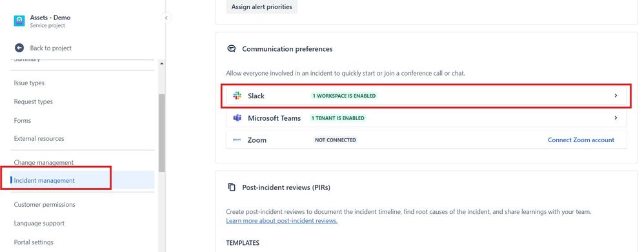The width and height of the screenshot is (644, 252).
Task: Open Customer permissions settings
Action: coord(45,204)
